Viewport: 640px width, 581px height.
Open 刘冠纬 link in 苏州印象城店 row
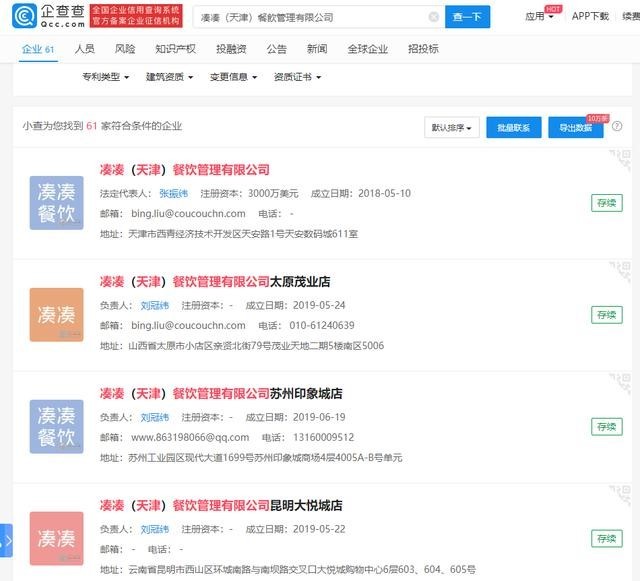click(155, 417)
